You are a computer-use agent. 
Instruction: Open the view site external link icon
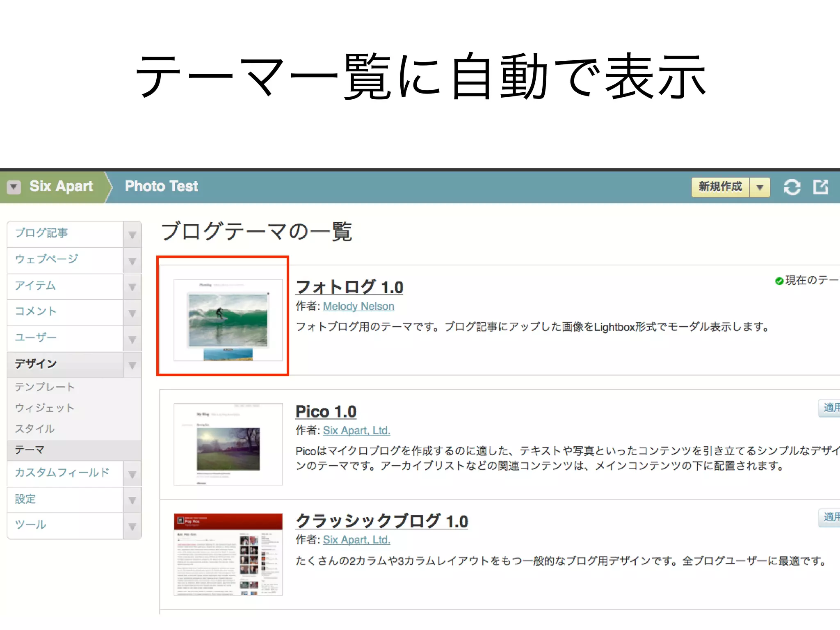[x=821, y=187]
